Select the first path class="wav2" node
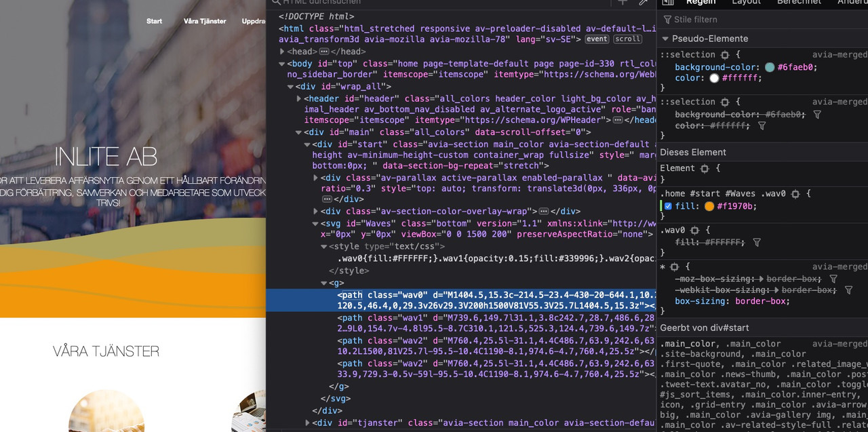The height and width of the screenshot is (432, 868). pos(496,347)
